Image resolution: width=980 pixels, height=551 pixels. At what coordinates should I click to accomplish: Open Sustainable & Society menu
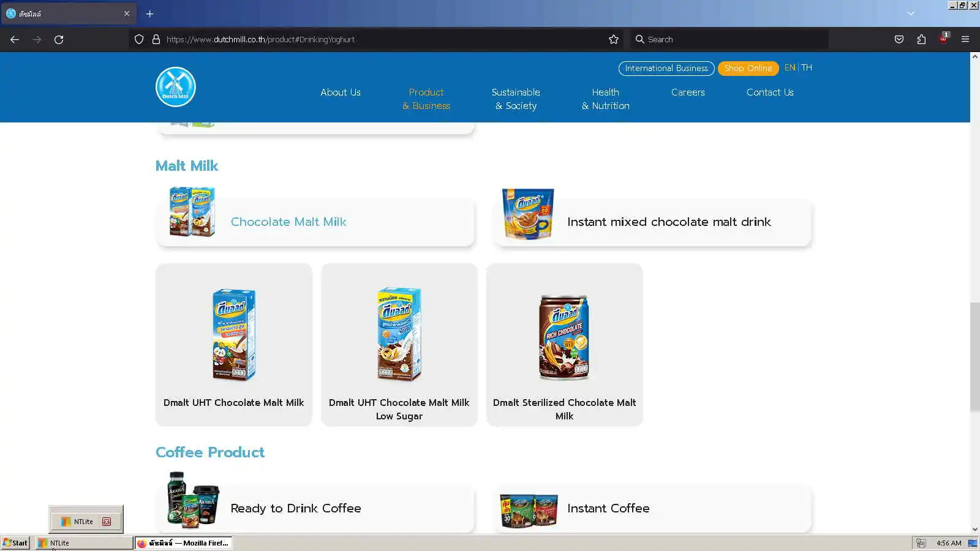pyautogui.click(x=516, y=99)
